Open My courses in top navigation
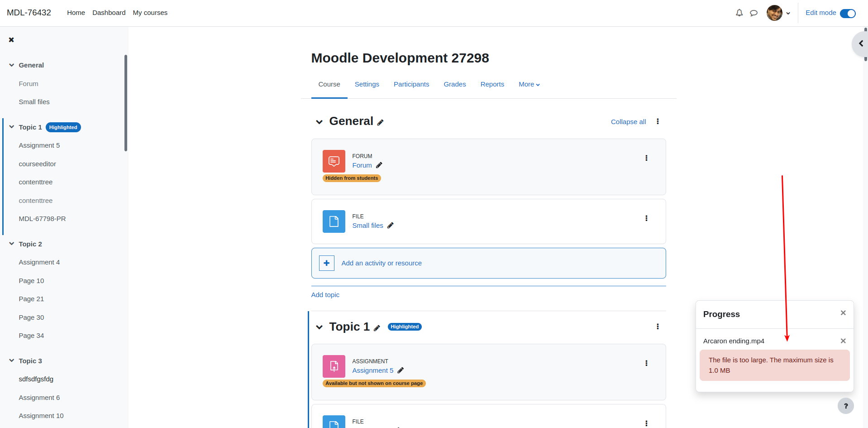This screenshot has width=868, height=428. click(x=150, y=13)
